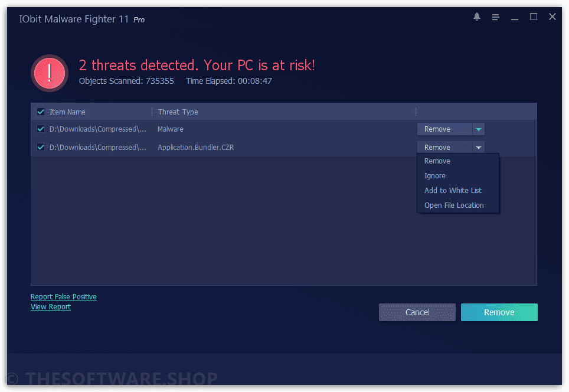Screen dimensions: 569x392
Task: Click the red warning exclamation icon
Action: coord(50,73)
